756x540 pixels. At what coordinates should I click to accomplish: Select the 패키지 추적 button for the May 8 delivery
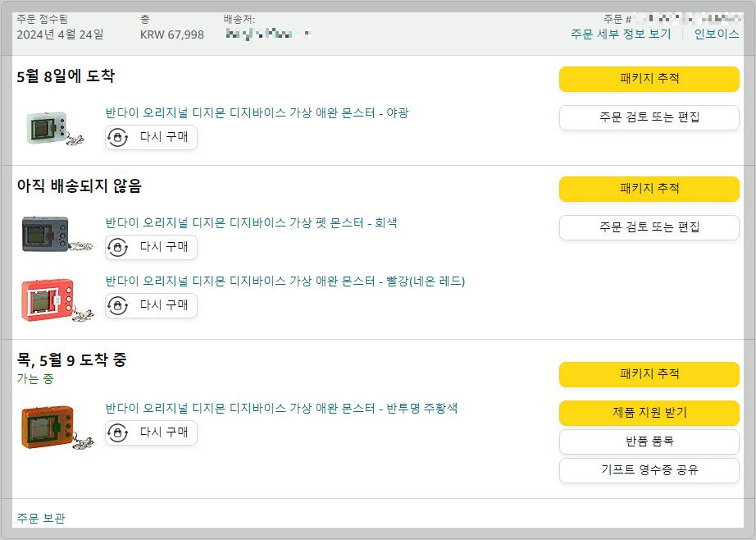click(x=649, y=79)
